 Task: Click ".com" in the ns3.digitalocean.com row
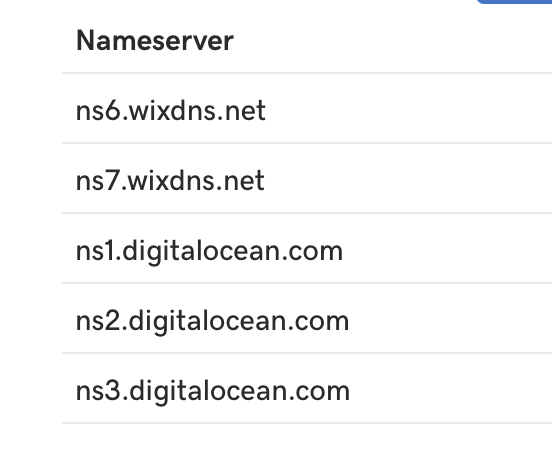(x=319, y=393)
